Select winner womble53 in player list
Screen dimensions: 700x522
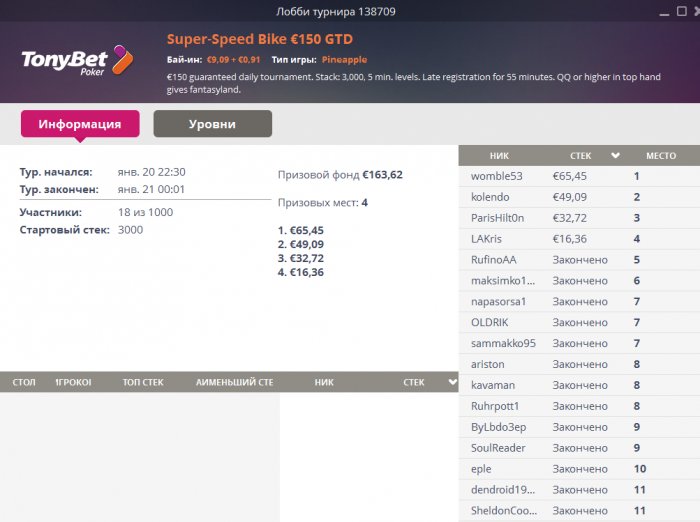tap(579, 176)
